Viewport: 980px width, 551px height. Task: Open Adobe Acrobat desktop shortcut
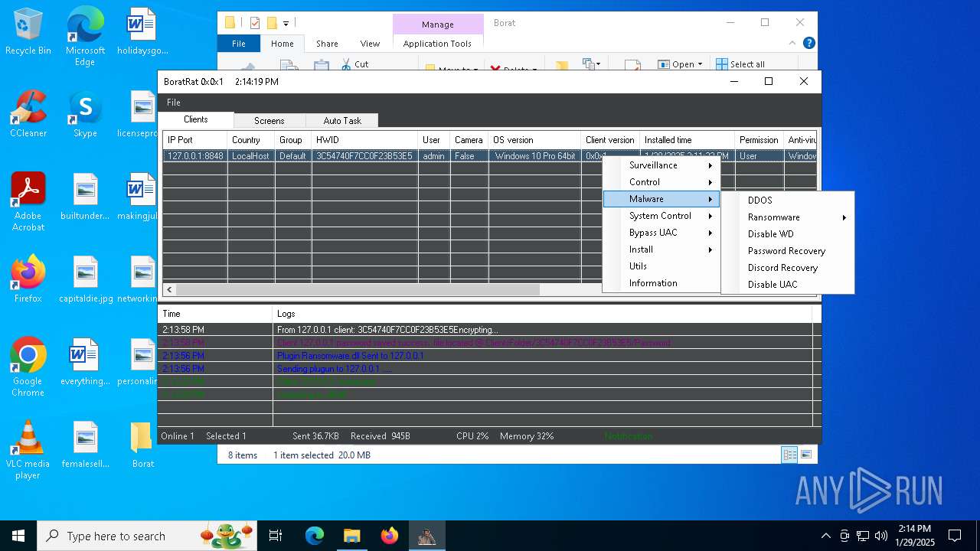pos(28,202)
